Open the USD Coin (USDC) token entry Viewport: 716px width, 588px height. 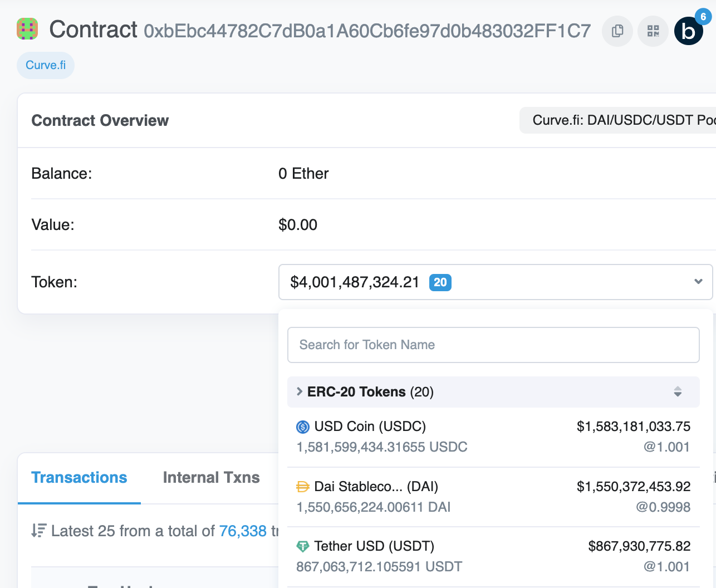pyautogui.click(x=493, y=437)
